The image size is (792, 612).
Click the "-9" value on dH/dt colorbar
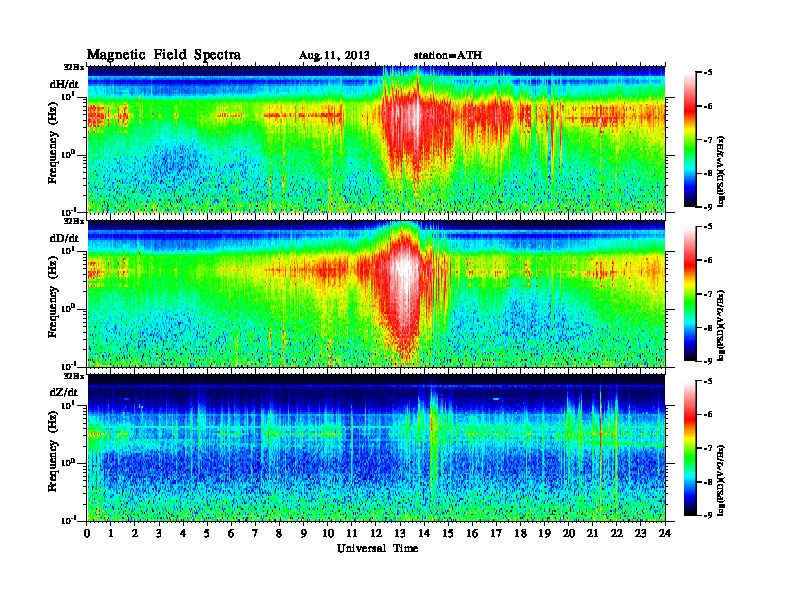(x=708, y=207)
